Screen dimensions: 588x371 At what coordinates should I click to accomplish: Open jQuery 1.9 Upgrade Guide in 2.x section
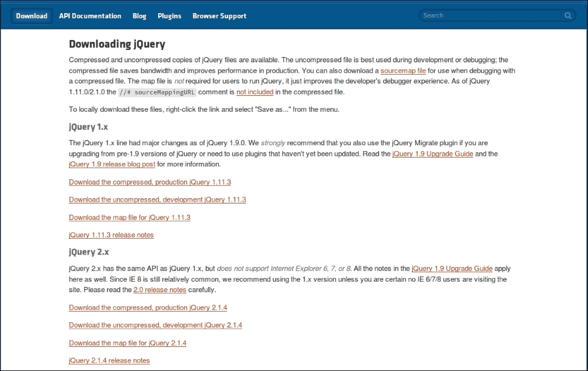coord(452,269)
